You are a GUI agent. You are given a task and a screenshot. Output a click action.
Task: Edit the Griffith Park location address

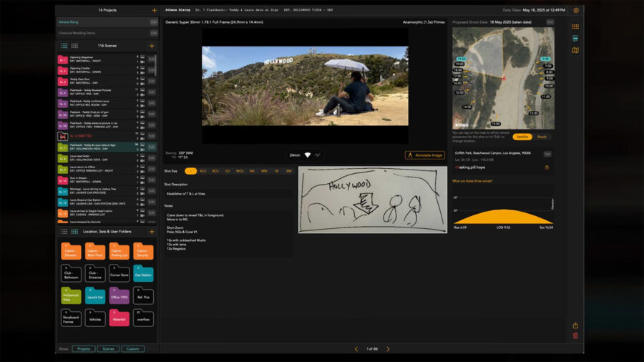point(547,155)
